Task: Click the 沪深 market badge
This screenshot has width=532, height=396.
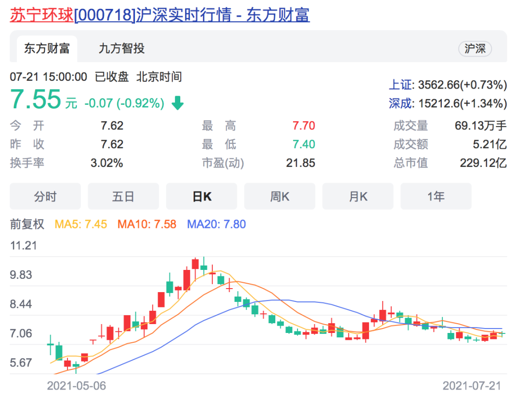Action: (x=475, y=49)
